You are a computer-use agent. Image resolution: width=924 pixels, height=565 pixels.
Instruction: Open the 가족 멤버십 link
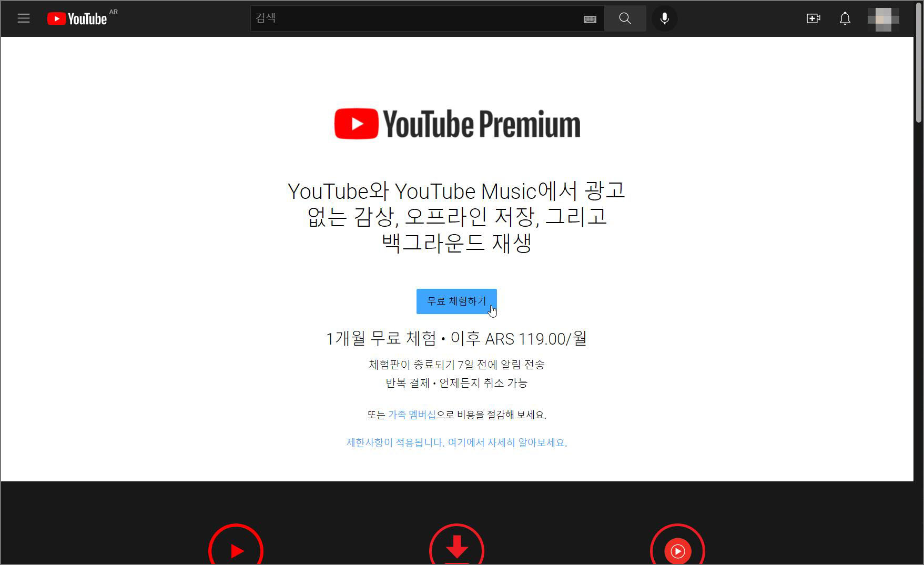pyautogui.click(x=412, y=415)
